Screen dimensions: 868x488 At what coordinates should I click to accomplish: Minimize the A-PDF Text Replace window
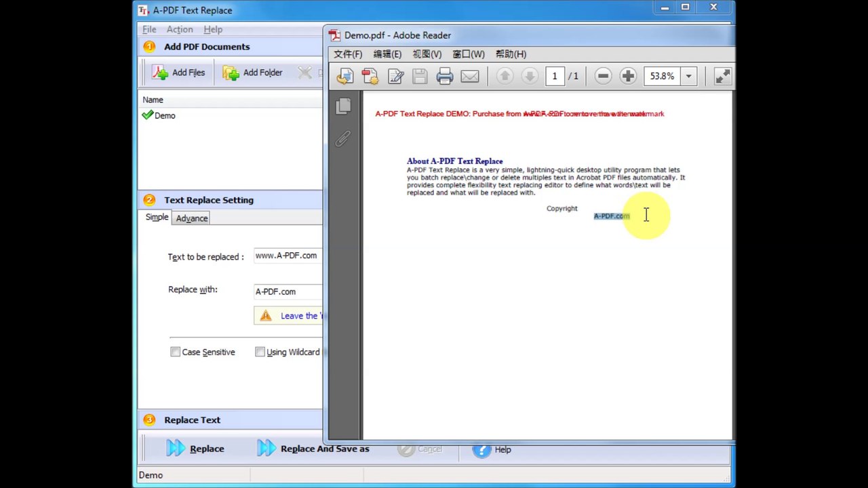pyautogui.click(x=665, y=7)
